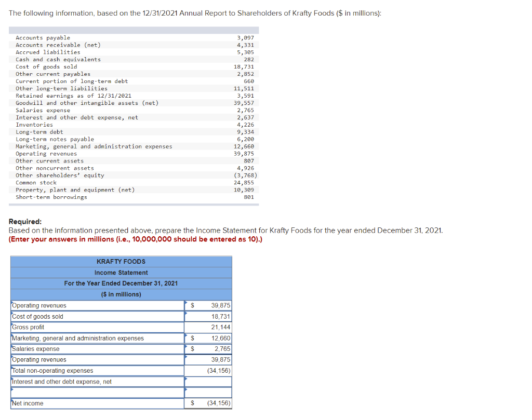
Task: Select the Accounts receivable (net) row
Action: (134, 45)
